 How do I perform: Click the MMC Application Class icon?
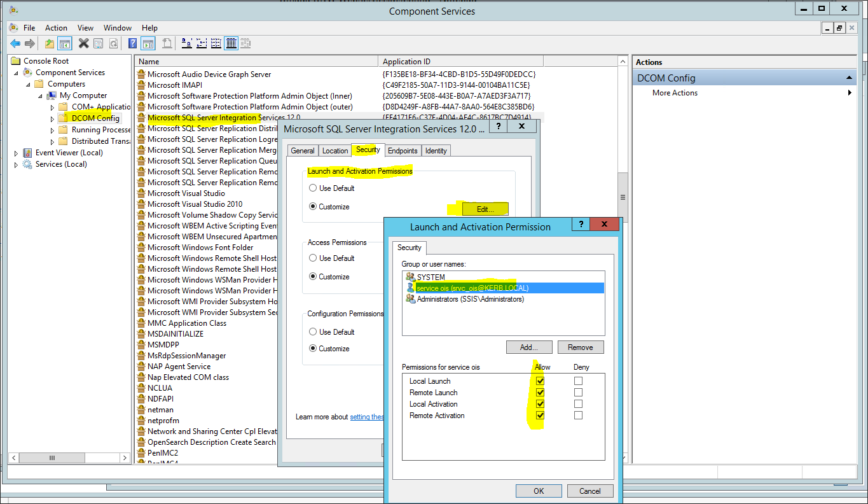tap(142, 323)
